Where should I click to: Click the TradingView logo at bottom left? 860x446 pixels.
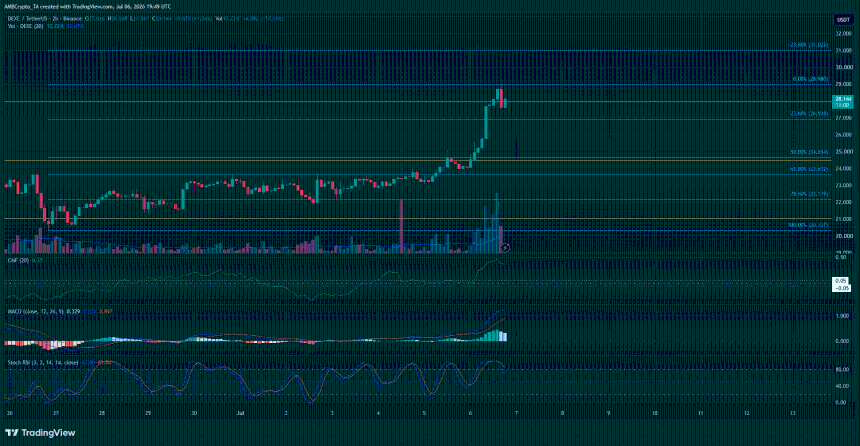tap(40, 433)
